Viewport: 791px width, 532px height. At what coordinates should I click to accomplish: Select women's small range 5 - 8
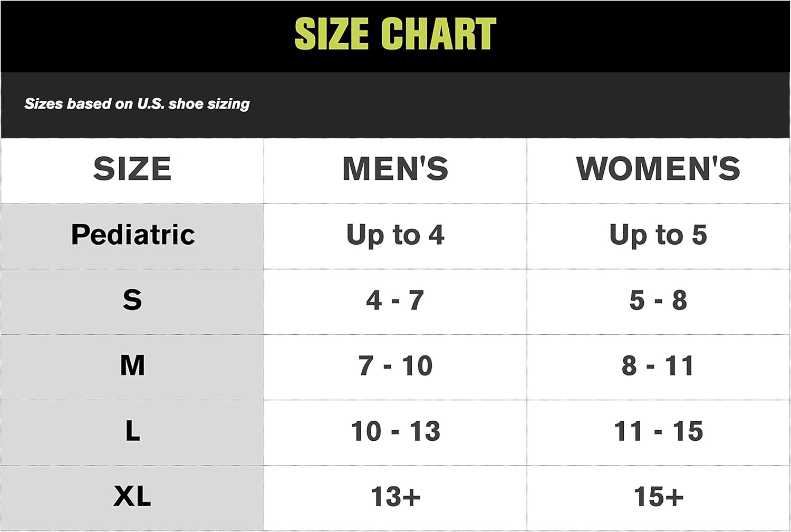tap(658, 301)
